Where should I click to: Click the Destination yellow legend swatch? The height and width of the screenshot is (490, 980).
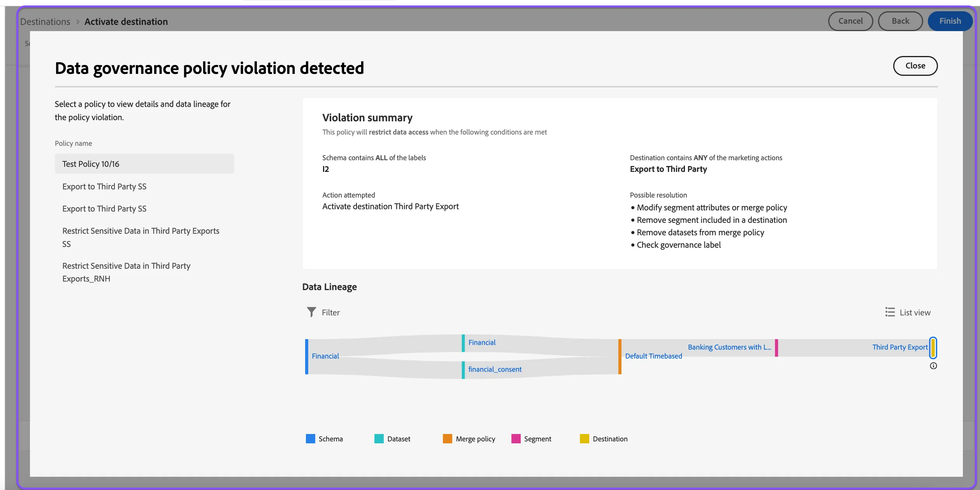[585, 439]
